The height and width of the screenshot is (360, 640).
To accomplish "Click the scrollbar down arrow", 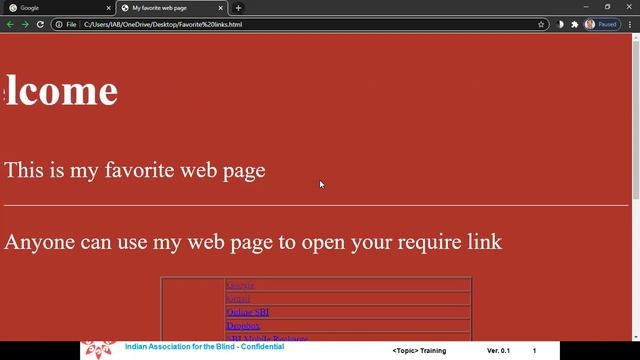I will (636, 337).
